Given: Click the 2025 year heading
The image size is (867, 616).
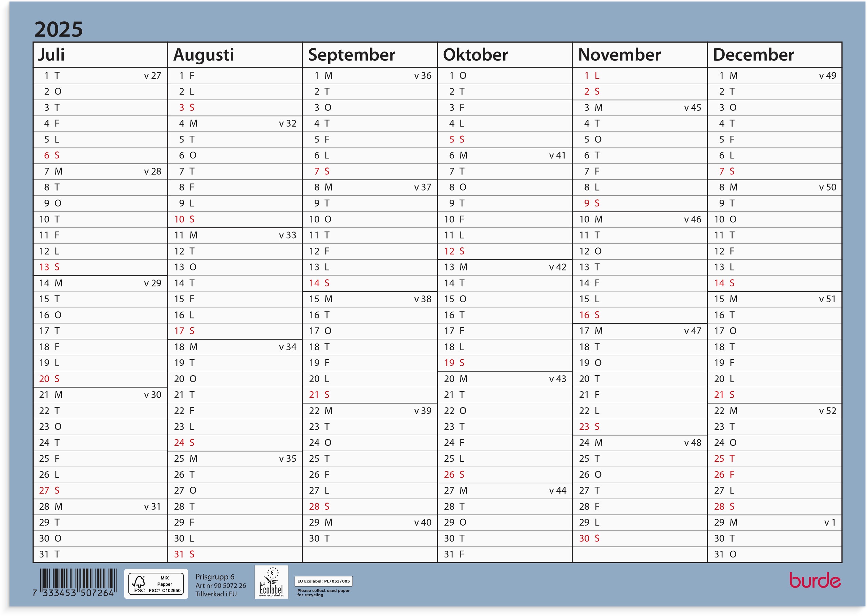Looking at the screenshot, I should coord(59,29).
